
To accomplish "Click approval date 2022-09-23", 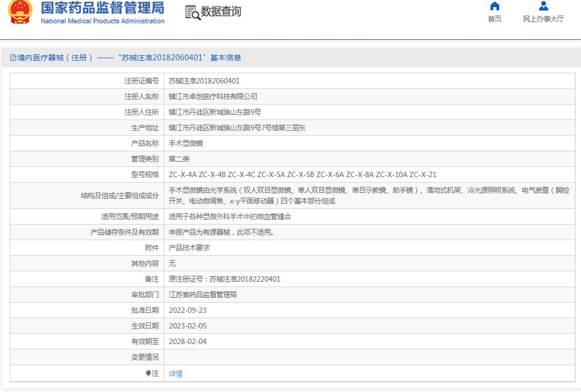I will pyautogui.click(x=187, y=310).
